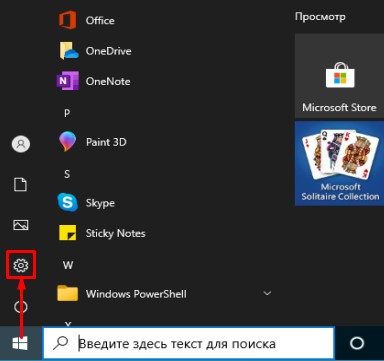Jump to the letter P section header
Viewport: 384px width, 361px height.
pos(67,113)
